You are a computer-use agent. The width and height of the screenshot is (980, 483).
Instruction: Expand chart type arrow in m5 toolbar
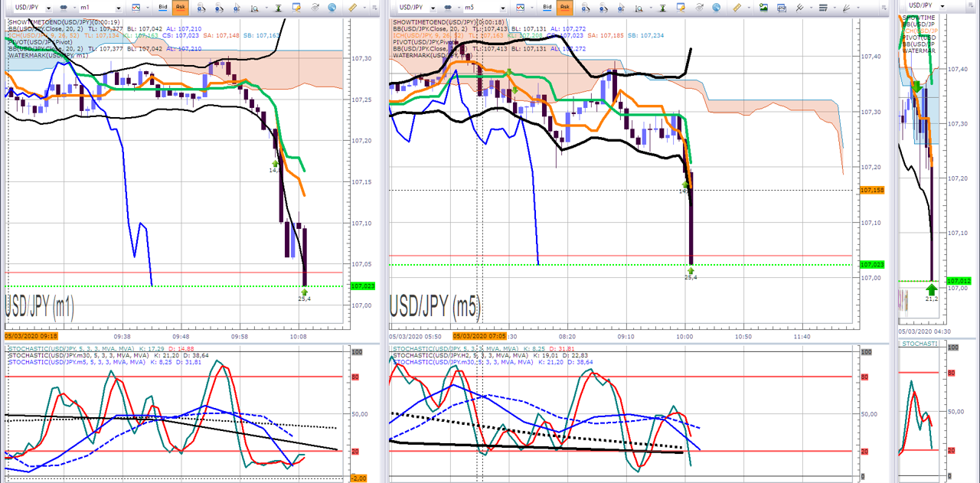pos(532,8)
